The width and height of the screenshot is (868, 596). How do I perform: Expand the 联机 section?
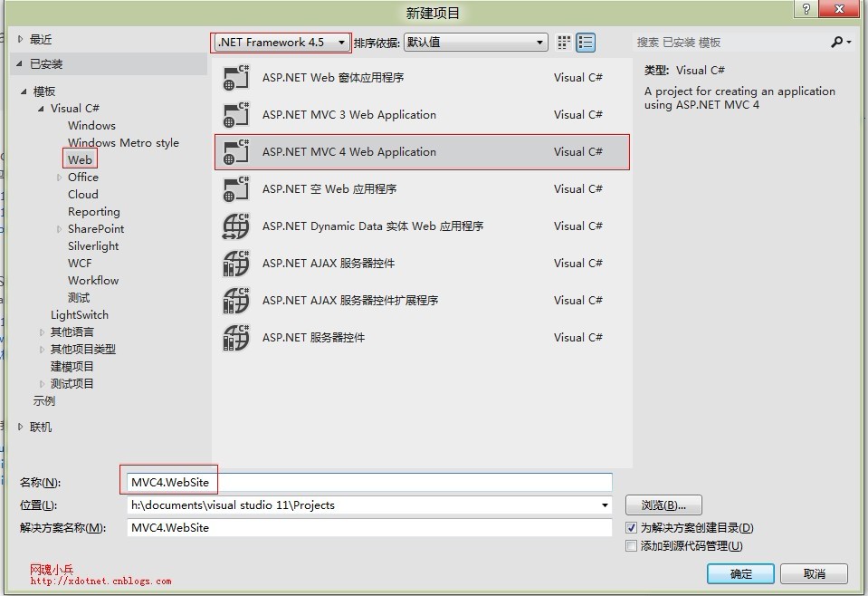click(x=21, y=427)
